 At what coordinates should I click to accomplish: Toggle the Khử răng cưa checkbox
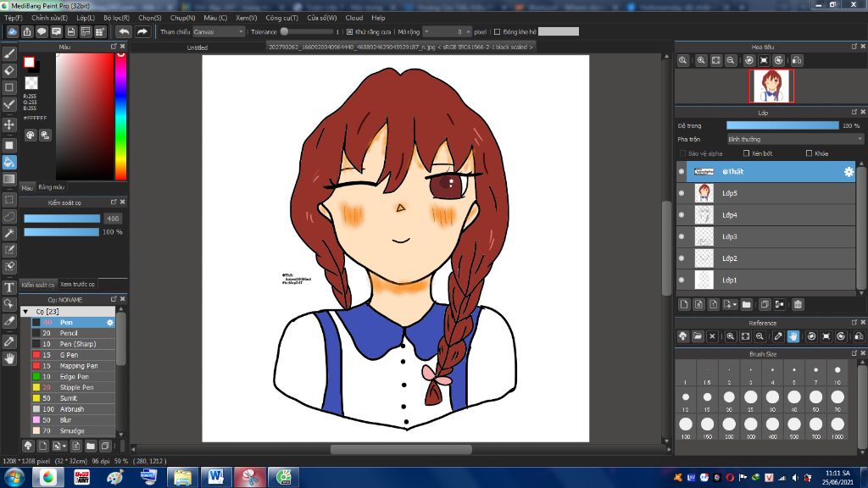pos(349,32)
